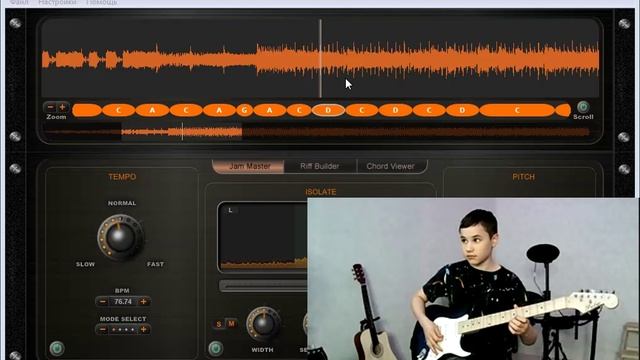Open the Riff Builder tab

(x=320, y=166)
